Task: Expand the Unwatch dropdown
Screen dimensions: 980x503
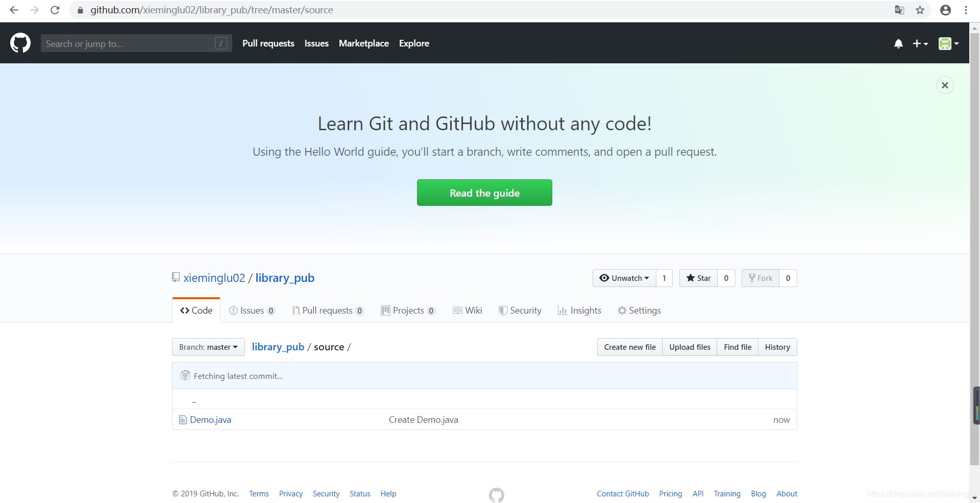Action: 624,278
